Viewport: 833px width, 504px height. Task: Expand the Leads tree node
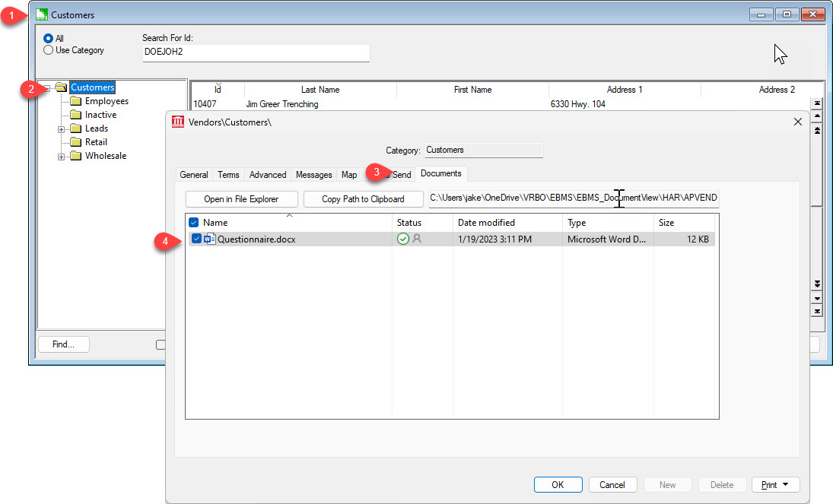(61, 128)
